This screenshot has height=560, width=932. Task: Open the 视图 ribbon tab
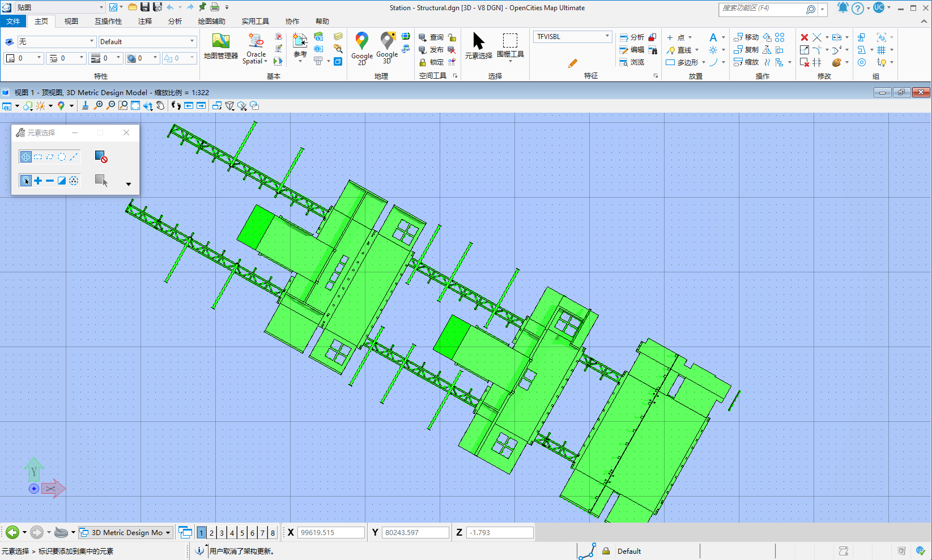tap(71, 22)
